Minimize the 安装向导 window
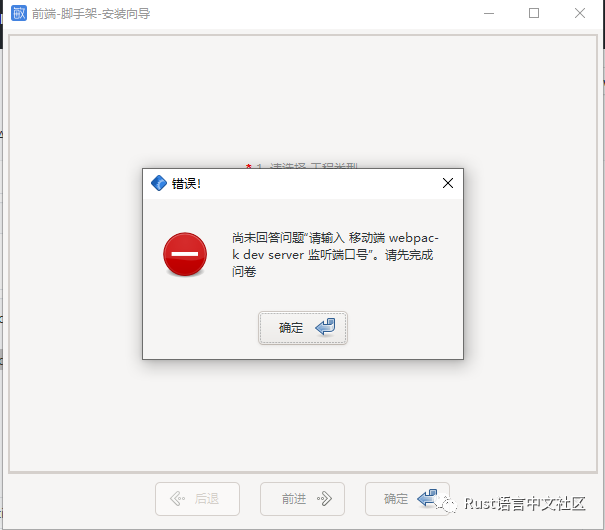This screenshot has width=605, height=530. (489, 14)
